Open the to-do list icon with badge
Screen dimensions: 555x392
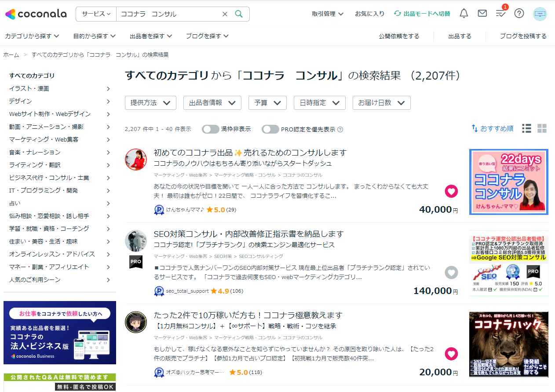[501, 13]
